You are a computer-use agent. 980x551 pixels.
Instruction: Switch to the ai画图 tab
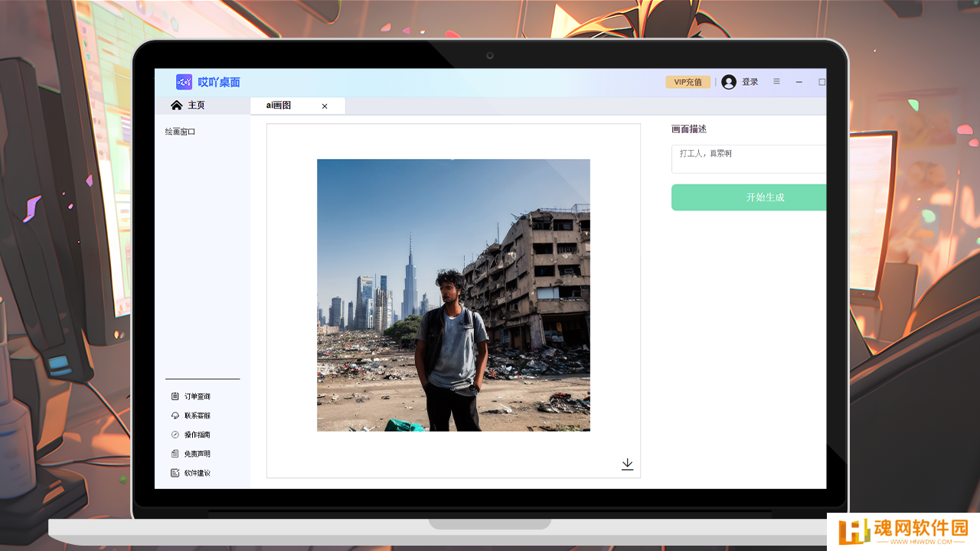279,106
